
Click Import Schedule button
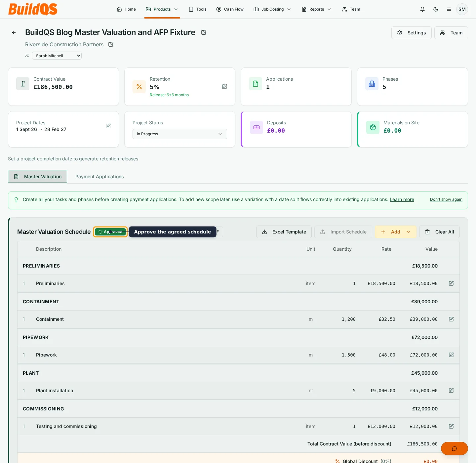343,232
